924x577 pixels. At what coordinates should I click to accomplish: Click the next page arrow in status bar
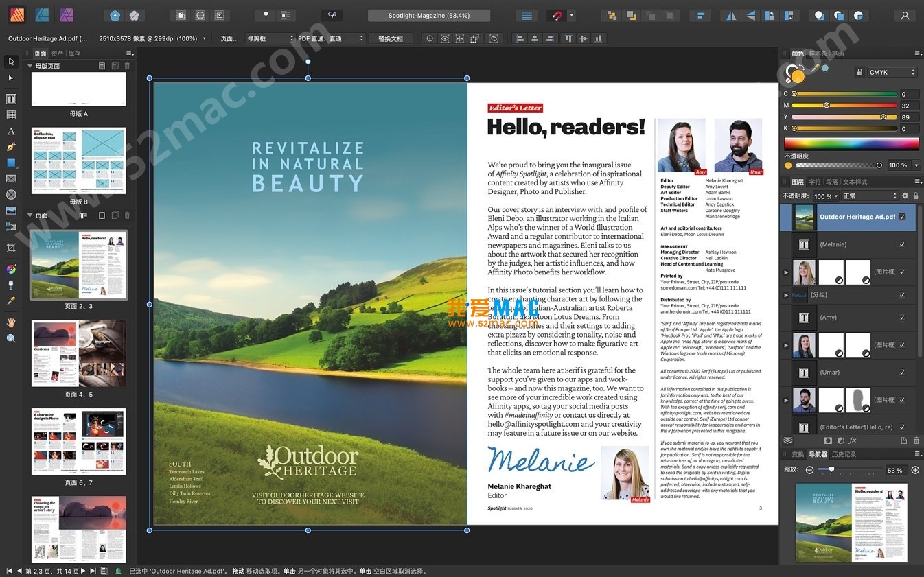pos(83,571)
